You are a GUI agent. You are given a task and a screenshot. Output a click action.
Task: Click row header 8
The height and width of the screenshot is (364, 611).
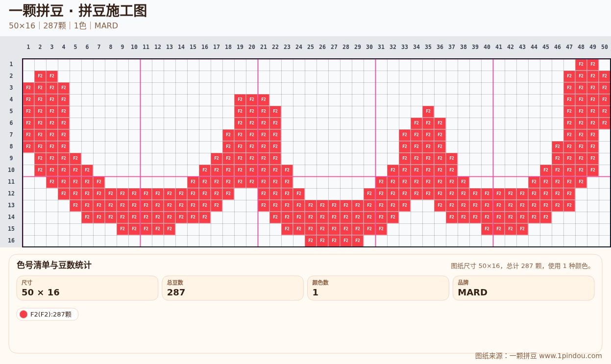tap(11, 146)
